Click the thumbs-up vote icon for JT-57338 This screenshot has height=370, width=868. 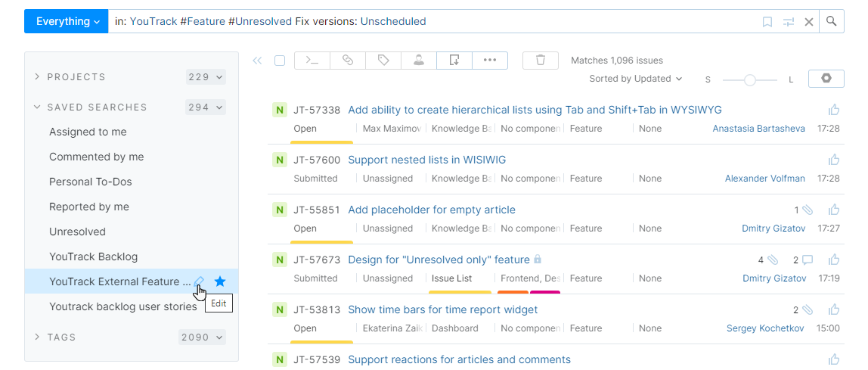coord(834,110)
